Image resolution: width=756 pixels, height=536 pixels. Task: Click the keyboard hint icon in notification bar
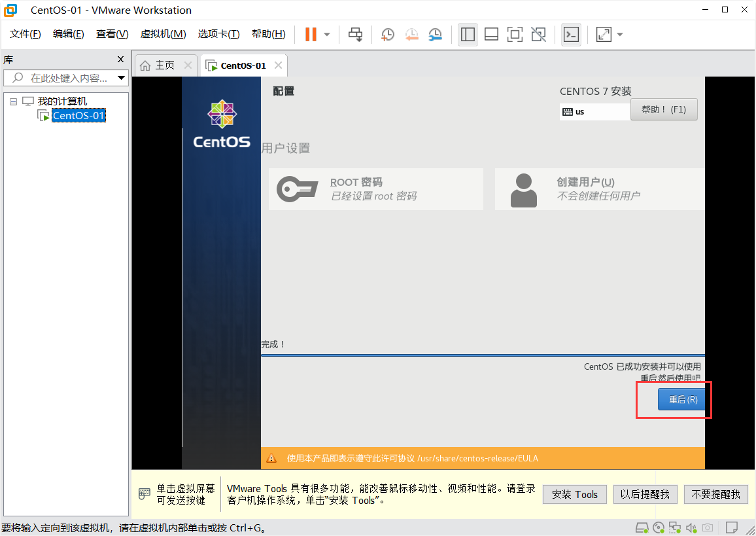tap(144, 494)
